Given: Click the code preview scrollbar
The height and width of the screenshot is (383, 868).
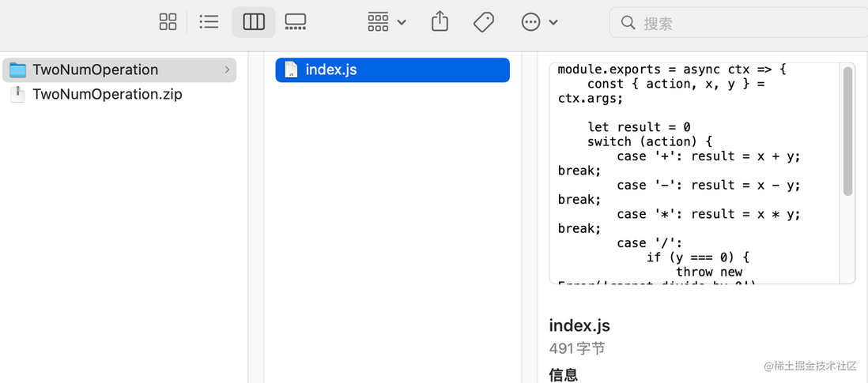Looking at the screenshot, I should click(x=847, y=131).
